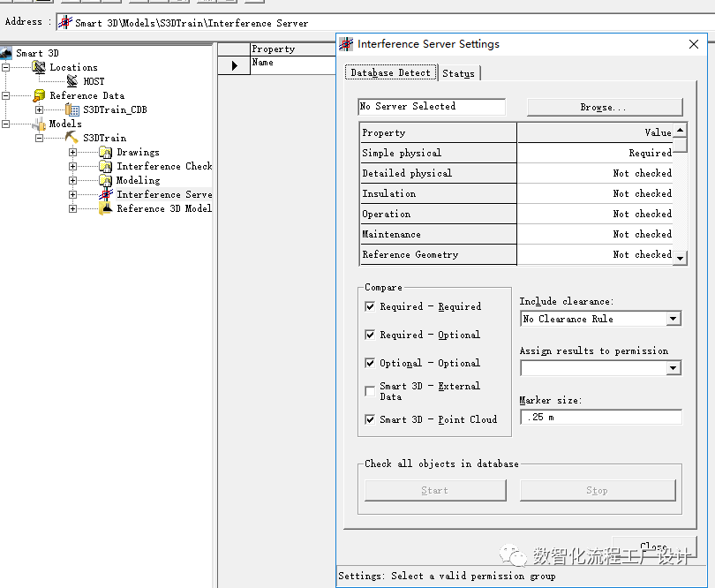The image size is (715, 588).
Task: Expand the Reference 3D Model node
Action: coord(72,209)
